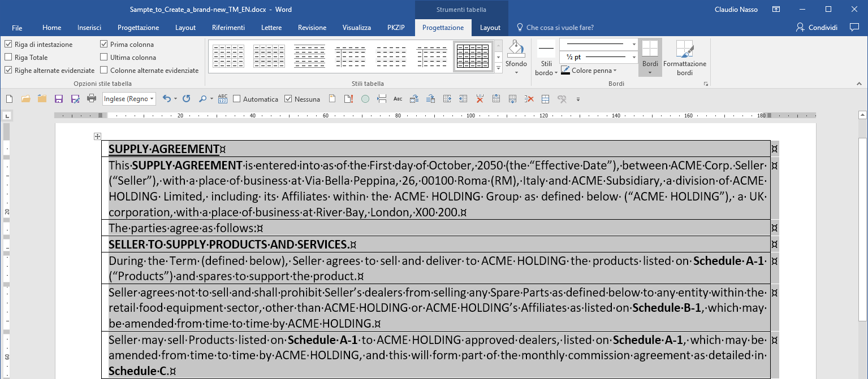Screen dimensions: 868x379
Task: Click the Condividi share button
Action: click(x=817, y=27)
